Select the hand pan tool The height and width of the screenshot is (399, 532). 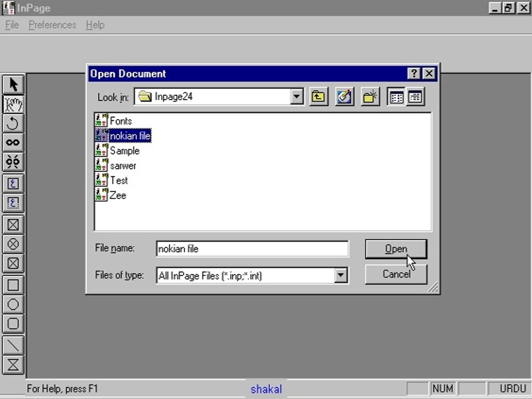tap(13, 104)
